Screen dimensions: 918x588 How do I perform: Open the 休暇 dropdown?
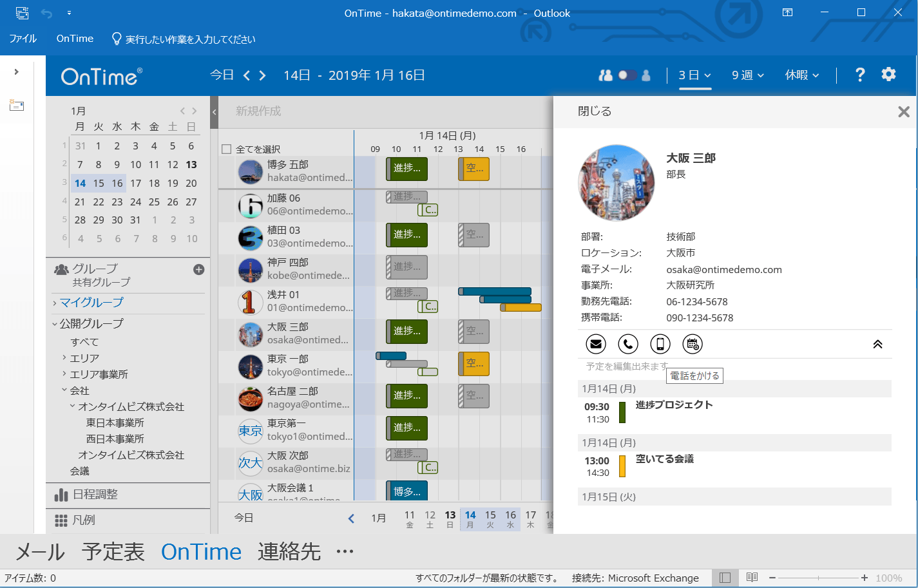[801, 75]
